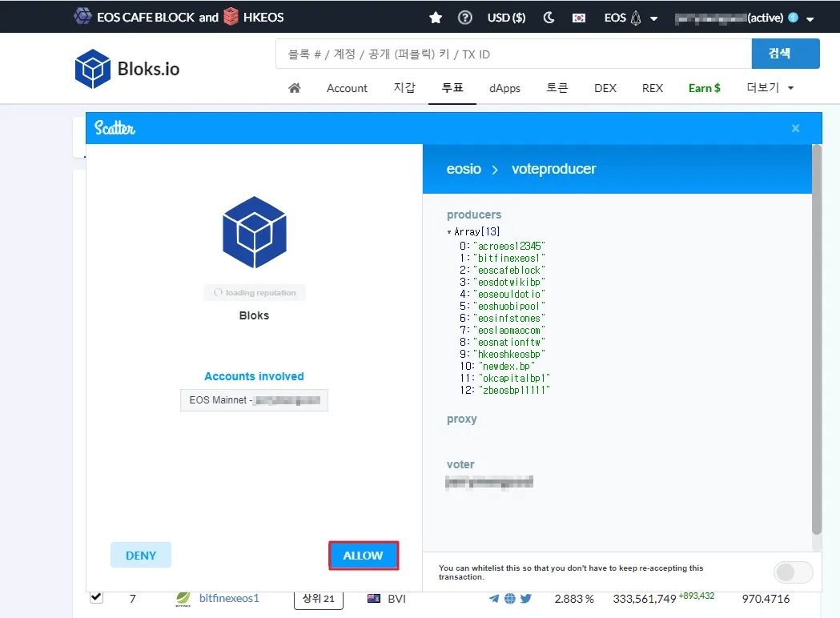Expand the 더보기 more menu

coord(770,88)
